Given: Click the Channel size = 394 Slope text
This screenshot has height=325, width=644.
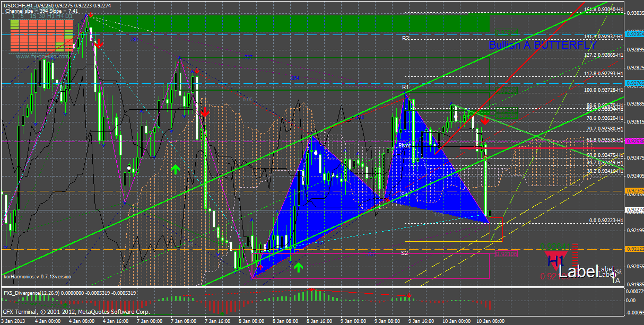Looking at the screenshot, I should tap(41, 10).
